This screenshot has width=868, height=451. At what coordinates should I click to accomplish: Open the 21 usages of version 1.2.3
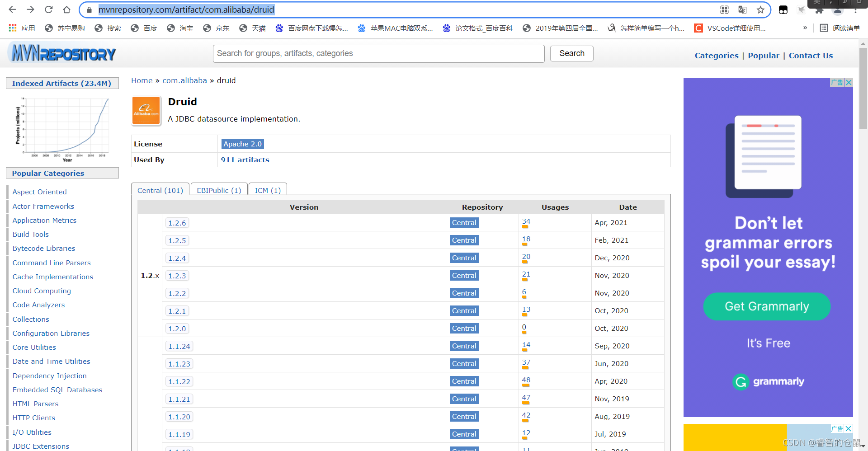[x=526, y=274]
